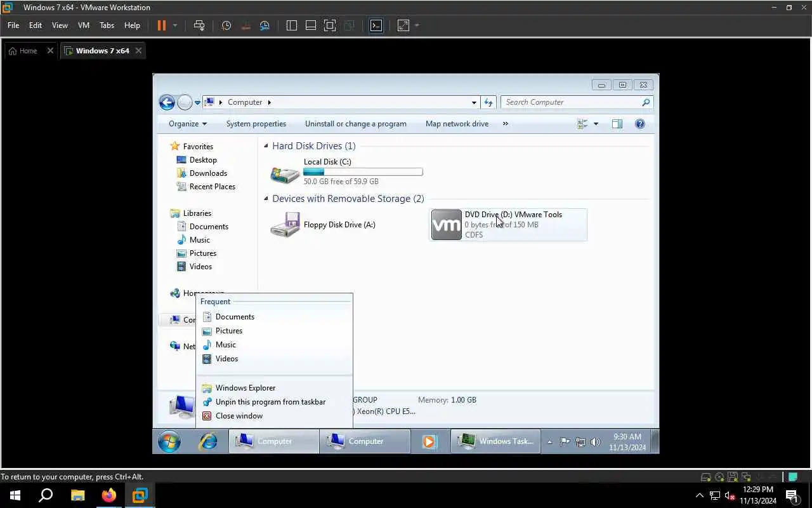Open Firefox from the host taskbar
The height and width of the screenshot is (508, 812).
(x=109, y=495)
